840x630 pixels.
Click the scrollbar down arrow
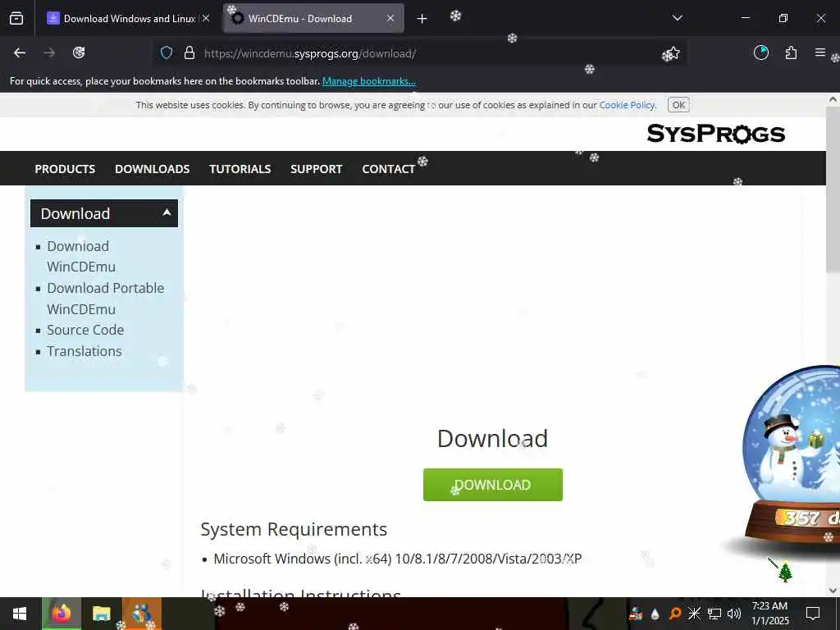(833, 591)
